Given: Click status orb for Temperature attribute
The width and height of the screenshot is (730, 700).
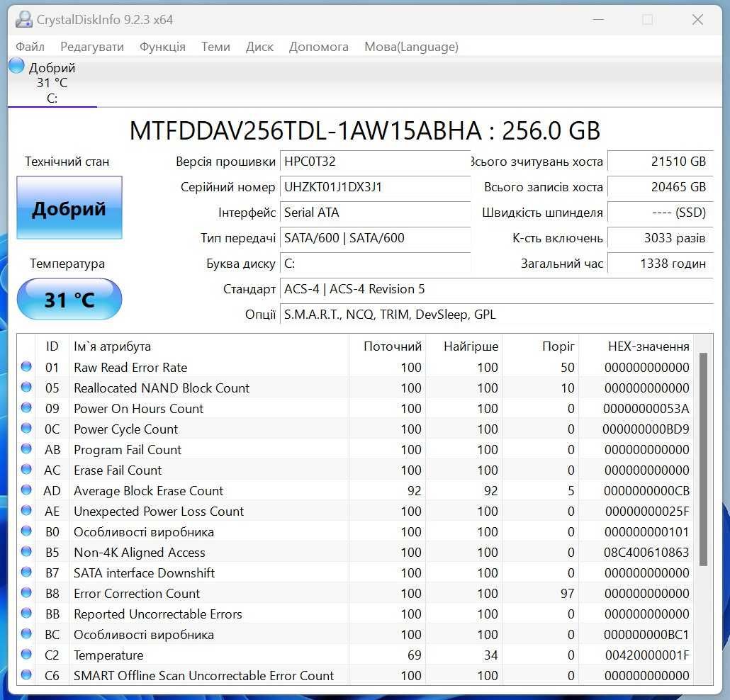Looking at the screenshot, I should (x=26, y=655).
